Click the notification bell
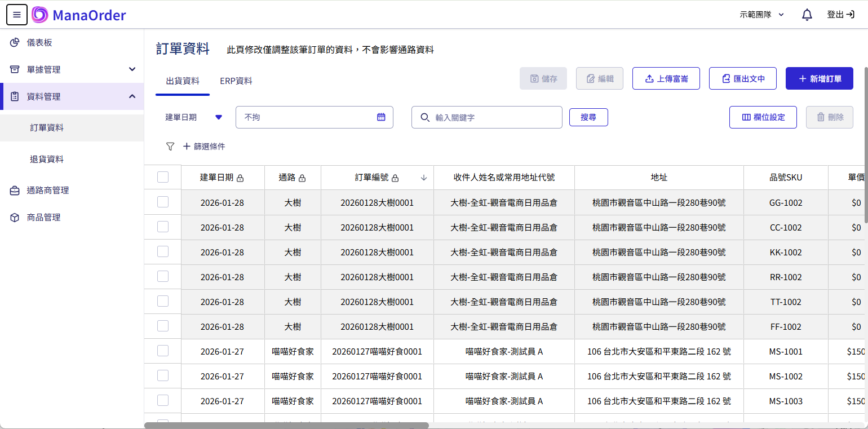Viewport: 868px width, 429px height. [807, 14]
